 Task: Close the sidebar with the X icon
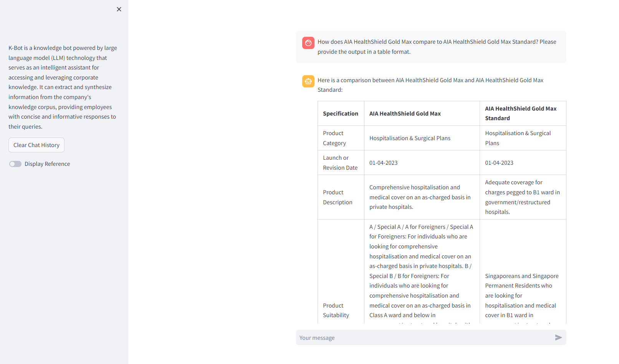pos(119,9)
